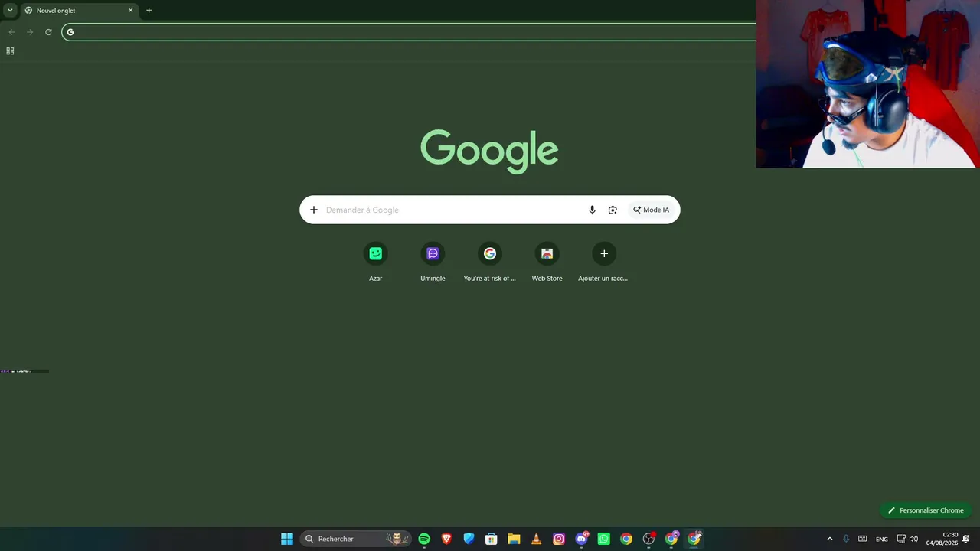Image resolution: width=980 pixels, height=551 pixels.
Task: Click the microphone tray icon
Action: click(846, 539)
